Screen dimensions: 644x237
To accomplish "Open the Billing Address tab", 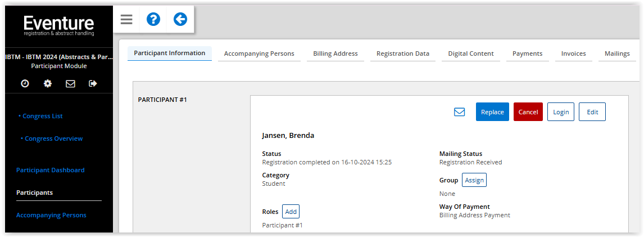I will pyautogui.click(x=335, y=53).
